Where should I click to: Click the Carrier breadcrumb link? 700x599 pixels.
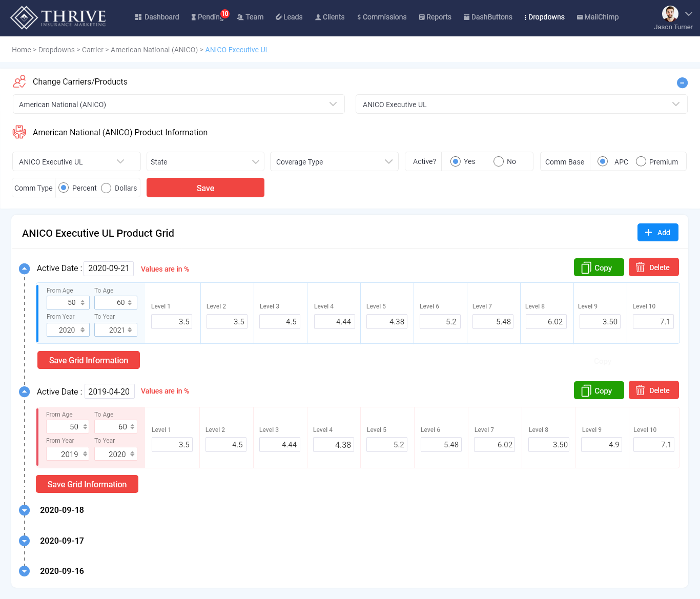(x=93, y=50)
